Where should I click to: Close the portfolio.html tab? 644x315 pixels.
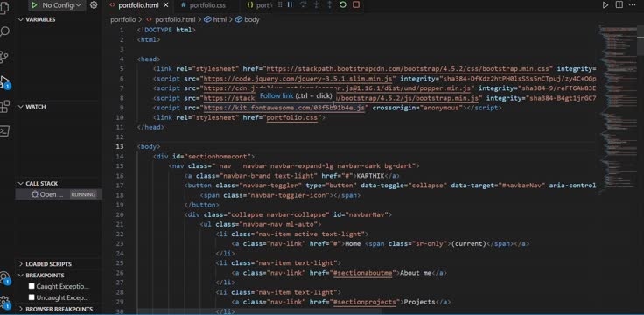[166, 5]
